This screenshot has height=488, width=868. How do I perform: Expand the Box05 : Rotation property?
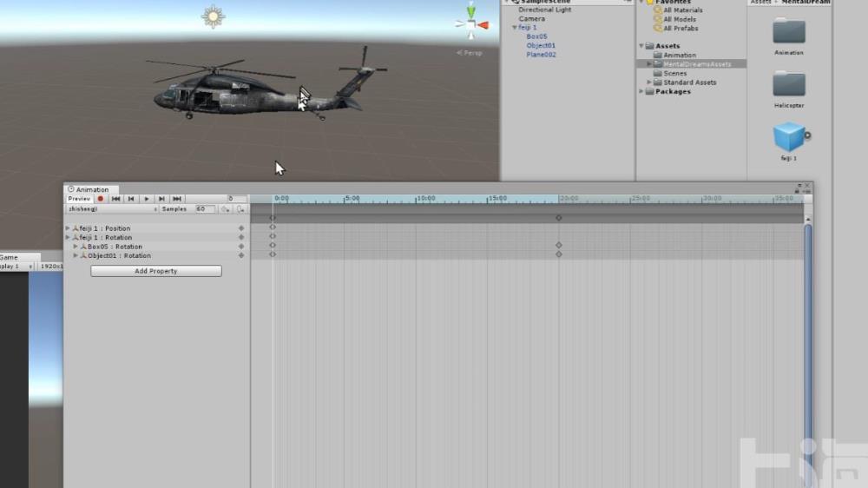(76, 247)
